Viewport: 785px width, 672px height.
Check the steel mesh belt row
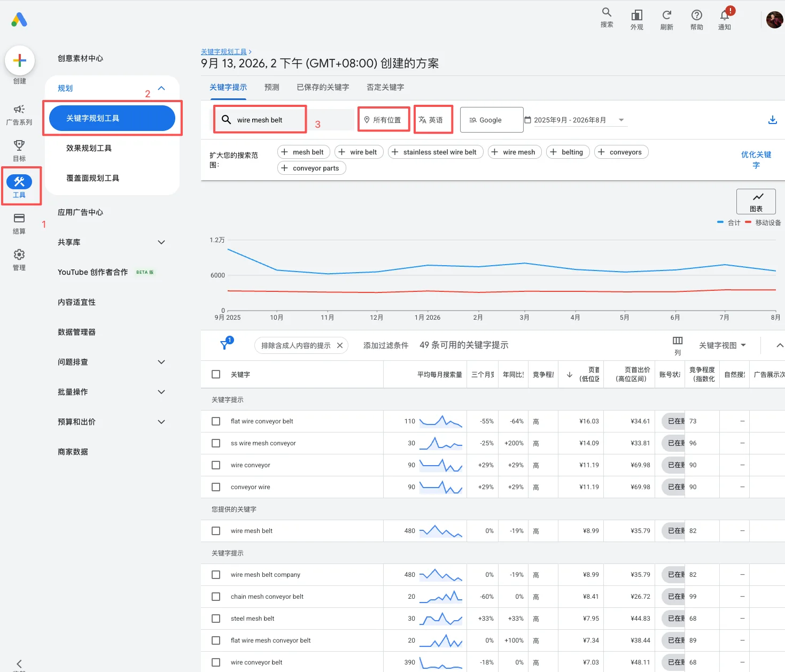pos(216,619)
